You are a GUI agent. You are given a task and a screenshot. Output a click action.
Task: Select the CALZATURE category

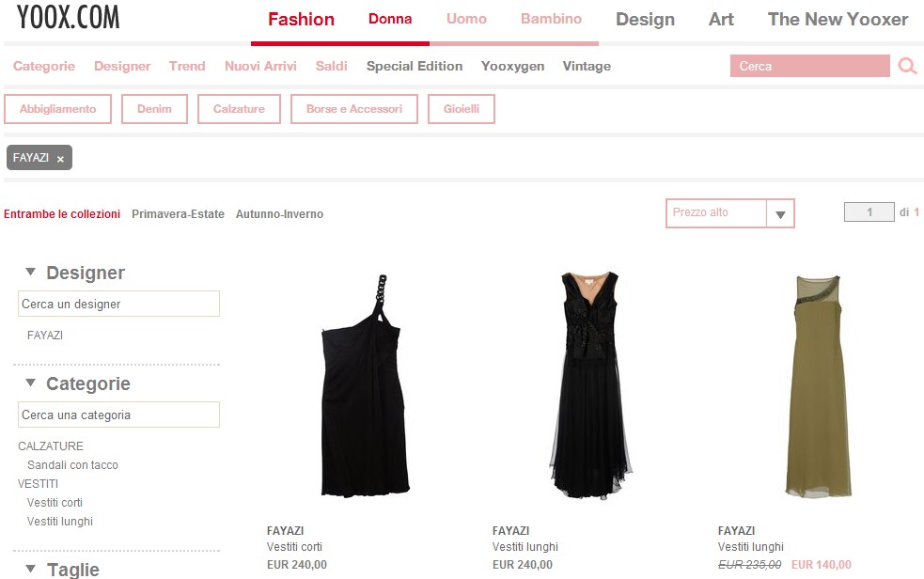pos(51,446)
